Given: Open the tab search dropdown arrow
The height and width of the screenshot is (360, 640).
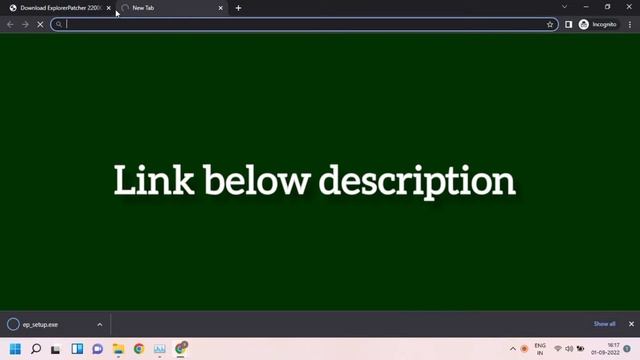Looking at the screenshot, I should coord(564,7).
